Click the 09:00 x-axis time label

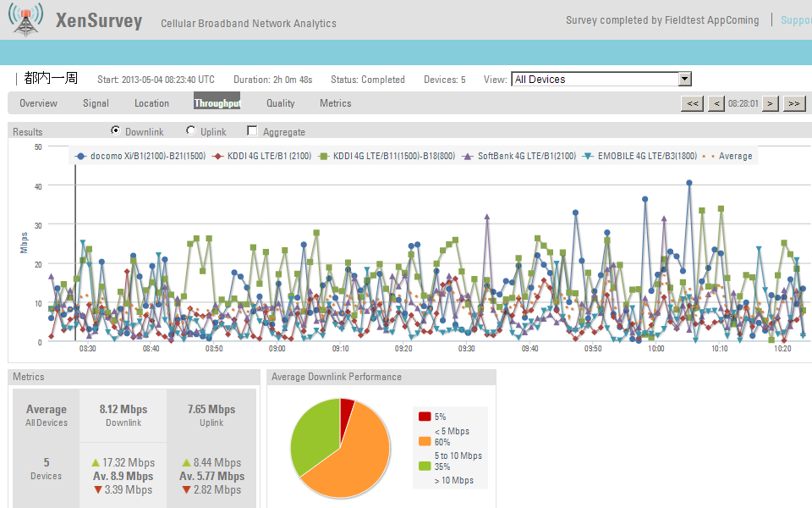(x=277, y=349)
